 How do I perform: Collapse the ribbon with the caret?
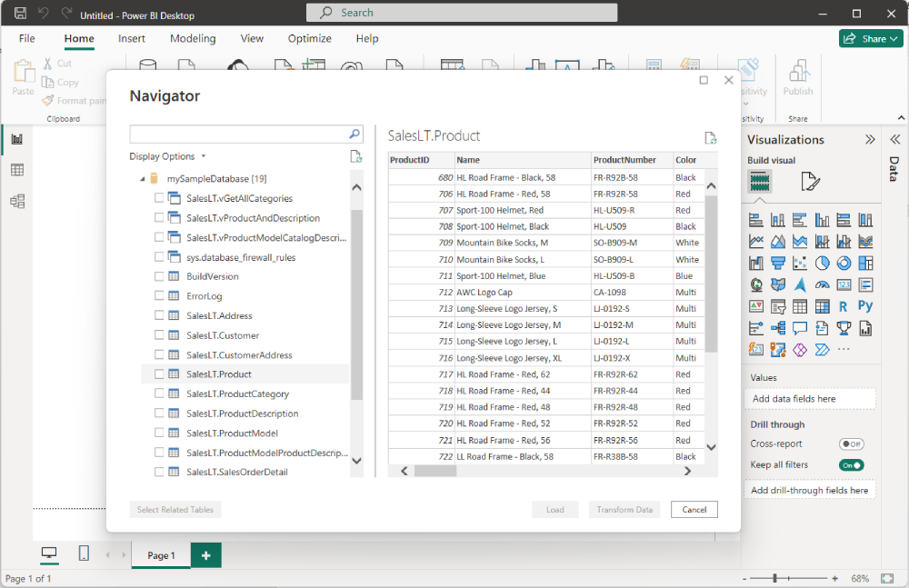(901, 118)
